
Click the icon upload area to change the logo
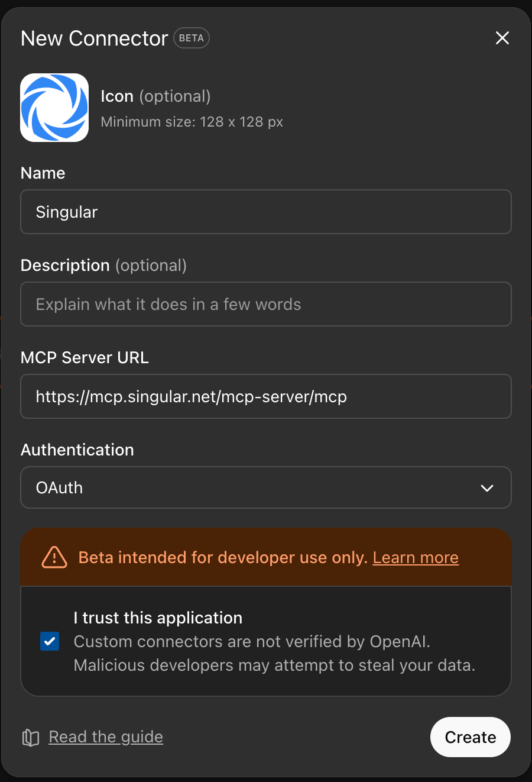(x=54, y=107)
